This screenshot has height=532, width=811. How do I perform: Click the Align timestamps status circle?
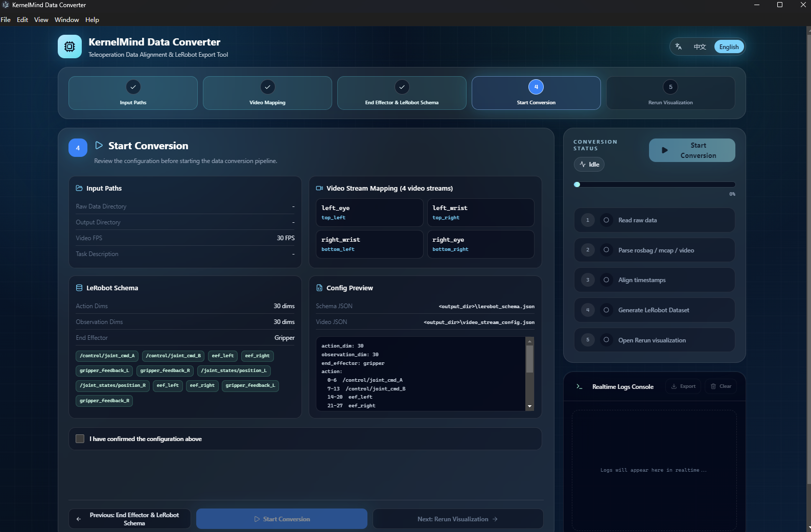click(606, 280)
